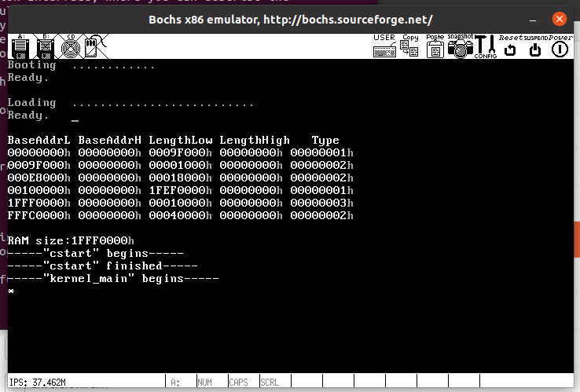Click the FFFC0000h base address
580x392 pixels.
[x=39, y=215]
